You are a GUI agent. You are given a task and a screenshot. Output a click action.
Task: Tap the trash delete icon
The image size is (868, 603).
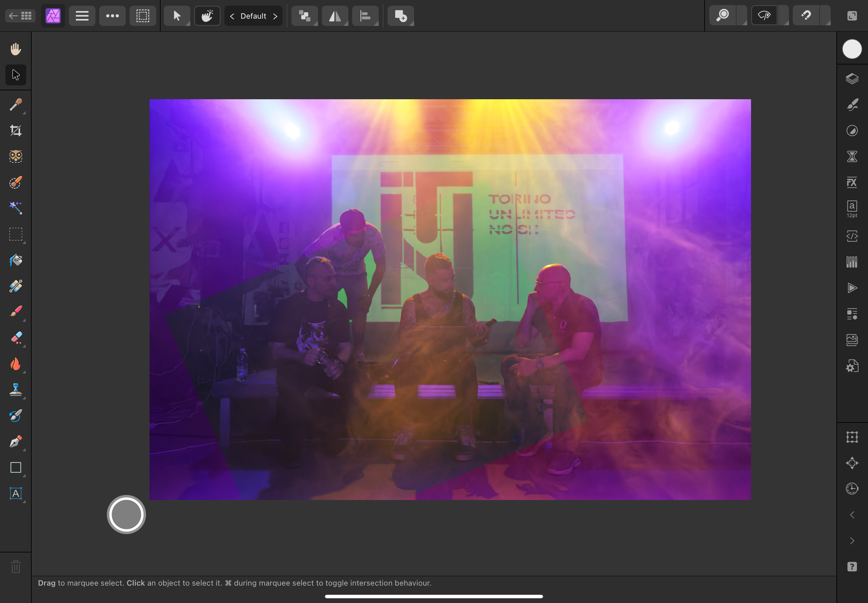[x=15, y=567]
